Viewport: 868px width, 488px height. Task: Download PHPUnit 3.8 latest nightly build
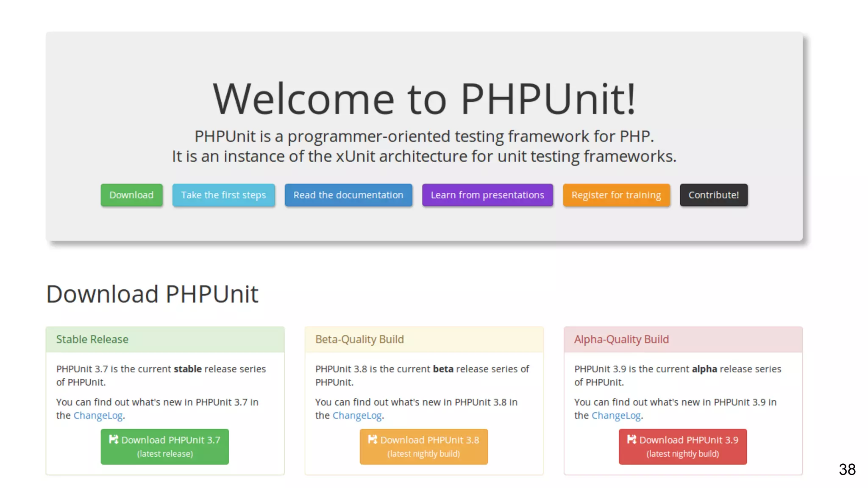(424, 446)
